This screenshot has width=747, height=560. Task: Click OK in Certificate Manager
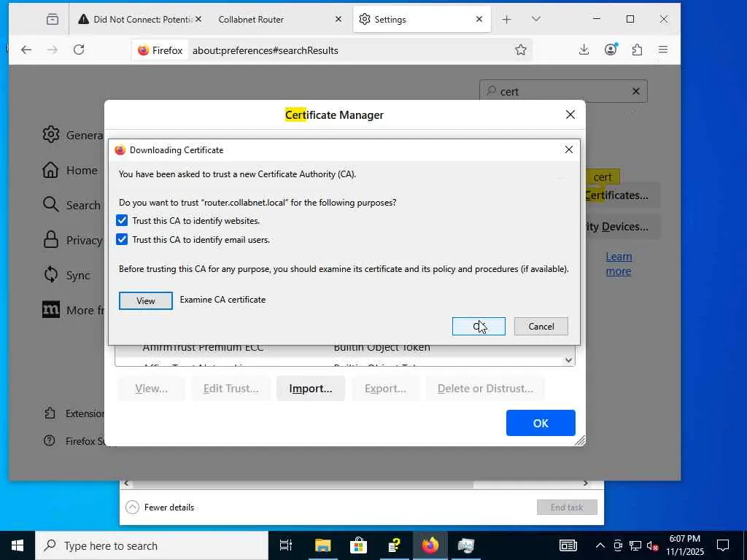click(541, 423)
